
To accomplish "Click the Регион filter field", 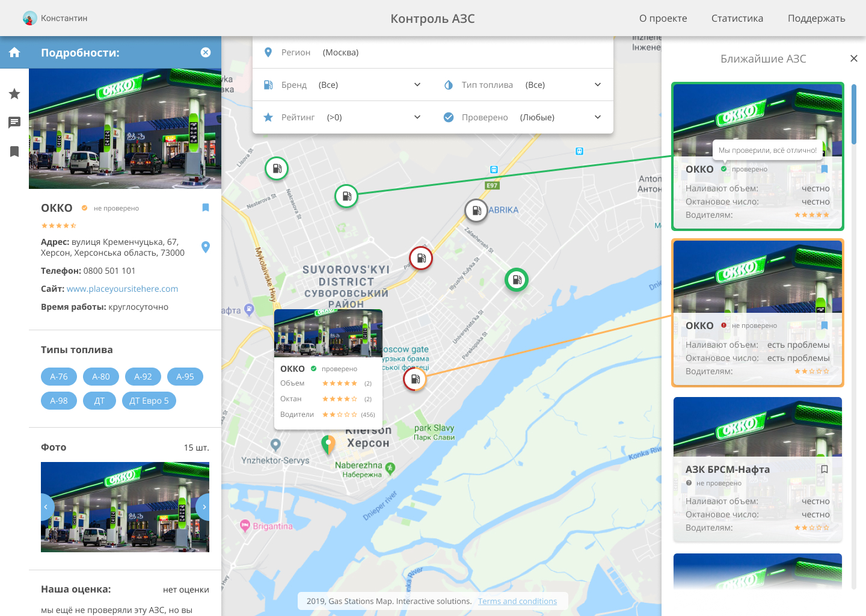I will tap(433, 52).
